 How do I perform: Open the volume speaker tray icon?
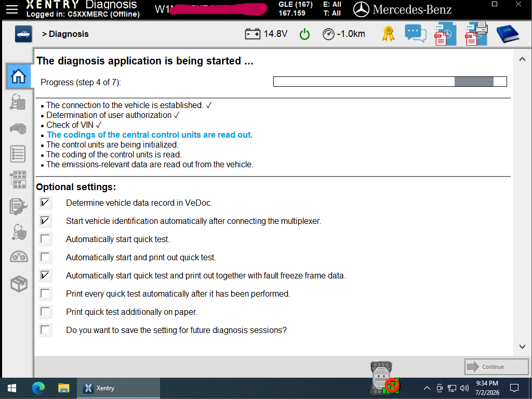pyautogui.click(x=464, y=388)
